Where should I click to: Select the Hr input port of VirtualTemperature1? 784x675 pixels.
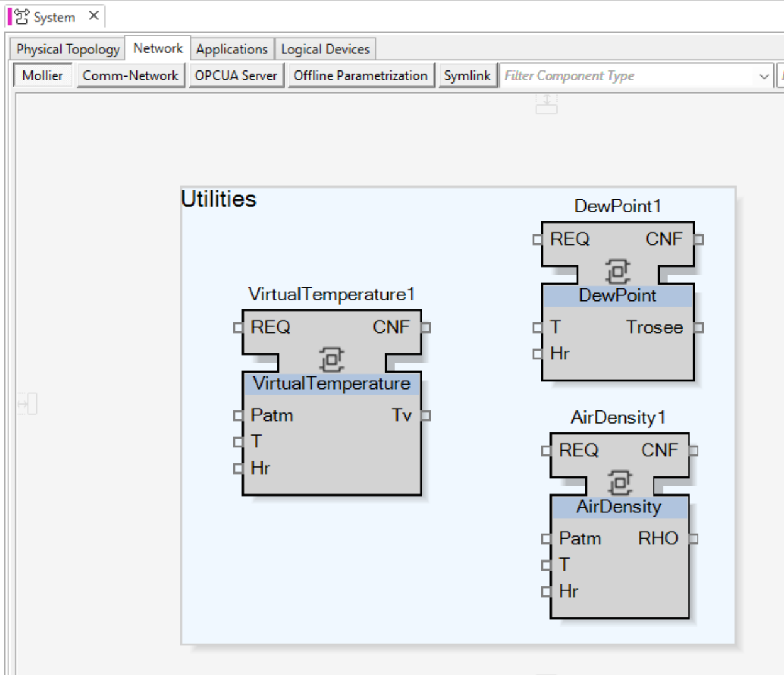[238, 468]
